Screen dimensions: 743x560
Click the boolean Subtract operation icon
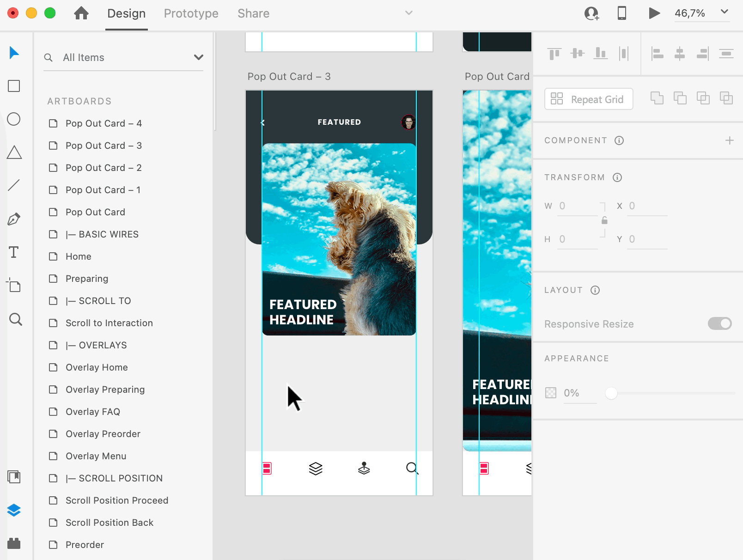(680, 98)
